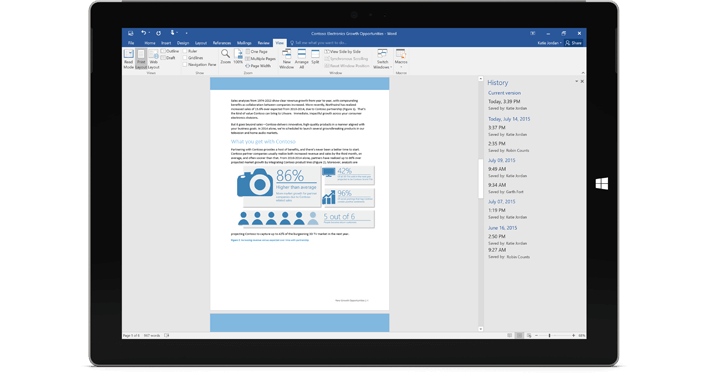The width and height of the screenshot is (713, 374).
Task: Click Arrange All in the Window group
Action: click(x=301, y=59)
